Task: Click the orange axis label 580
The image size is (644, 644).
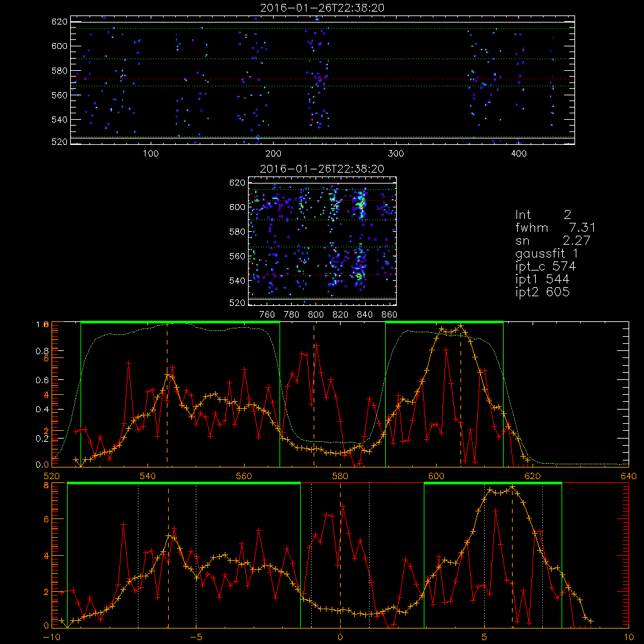Action: pyautogui.click(x=340, y=476)
